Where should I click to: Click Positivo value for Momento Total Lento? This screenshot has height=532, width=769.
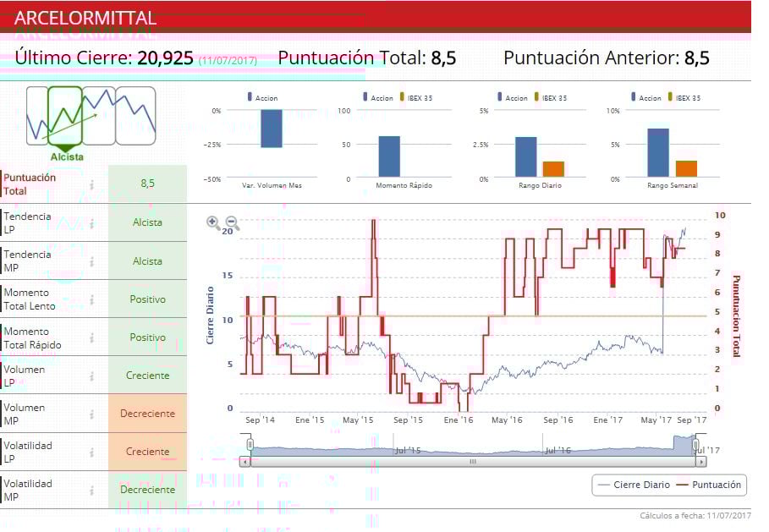[x=147, y=299]
